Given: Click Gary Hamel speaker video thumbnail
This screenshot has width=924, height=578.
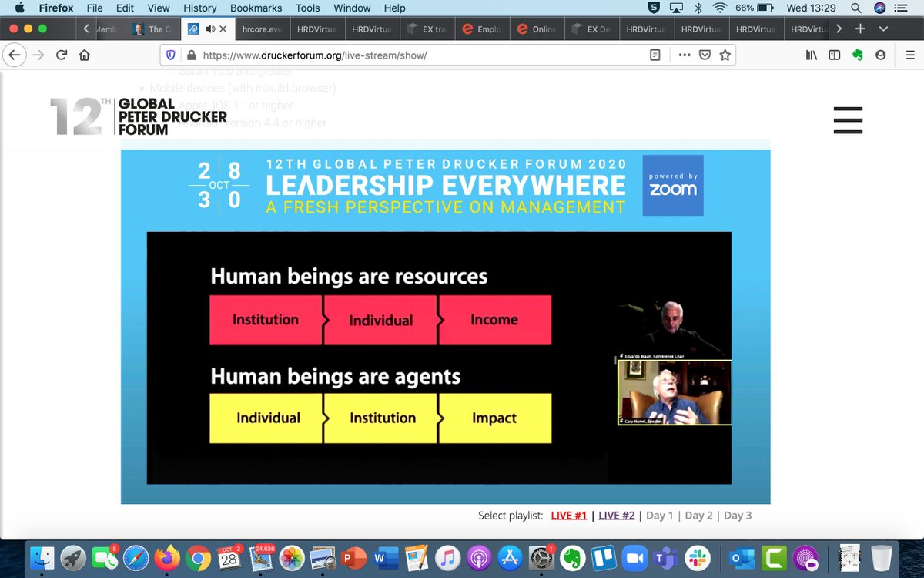Looking at the screenshot, I should point(674,392).
